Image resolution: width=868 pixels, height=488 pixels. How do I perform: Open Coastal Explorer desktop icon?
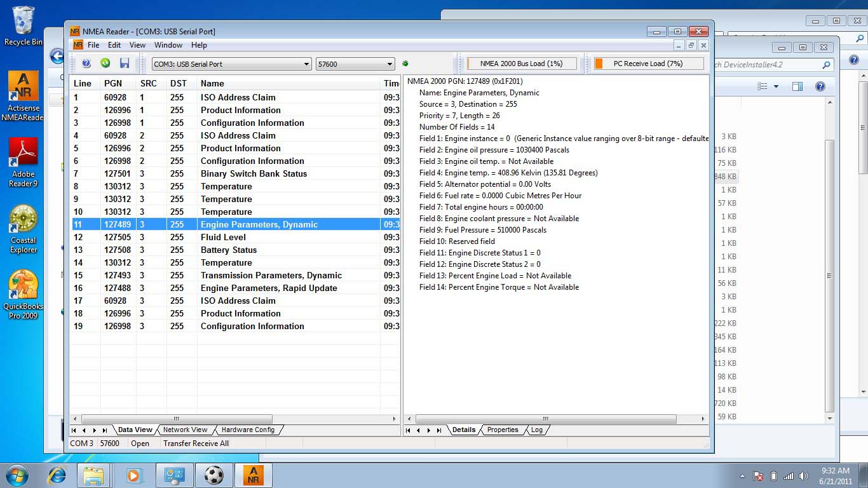pyautogui.click(x=24, y=228)
